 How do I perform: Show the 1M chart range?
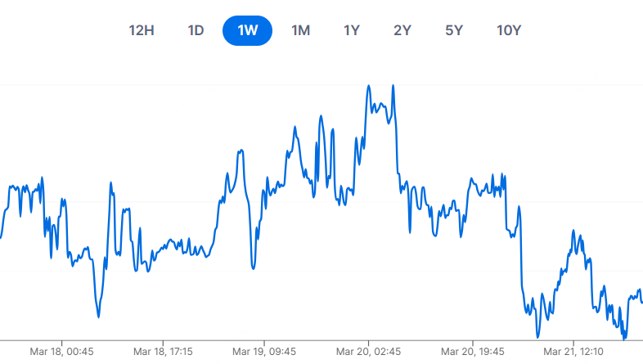(x=300, y=31)
